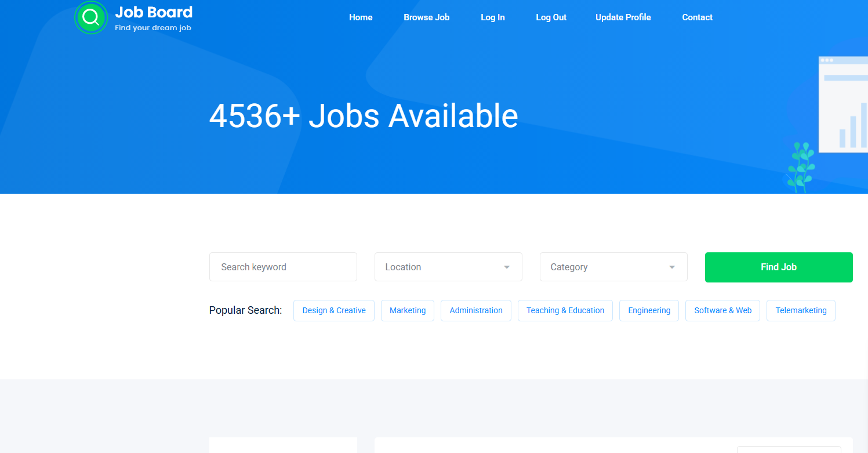Navigate to the Contact page
Viewport: 868px width, 453px height.
point(697,17)
